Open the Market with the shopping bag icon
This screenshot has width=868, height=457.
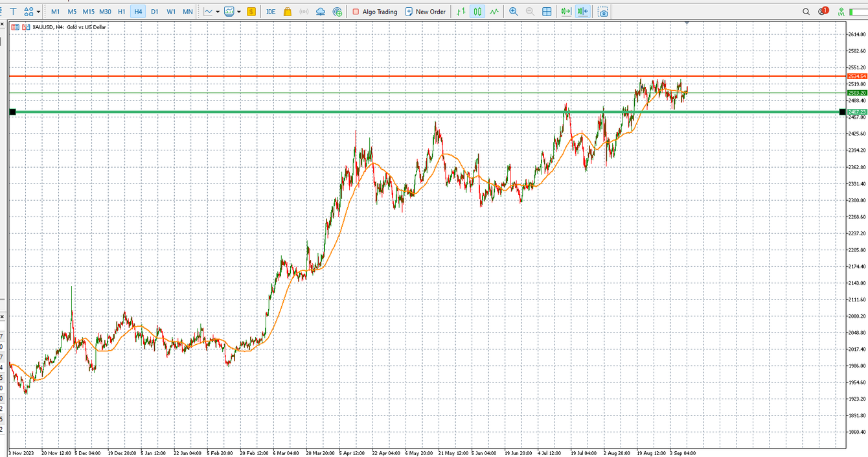(x=289, y=11)
